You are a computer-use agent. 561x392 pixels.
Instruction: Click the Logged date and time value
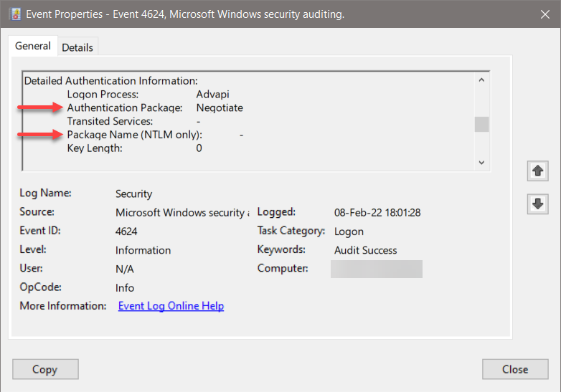[x=377, y=212]
